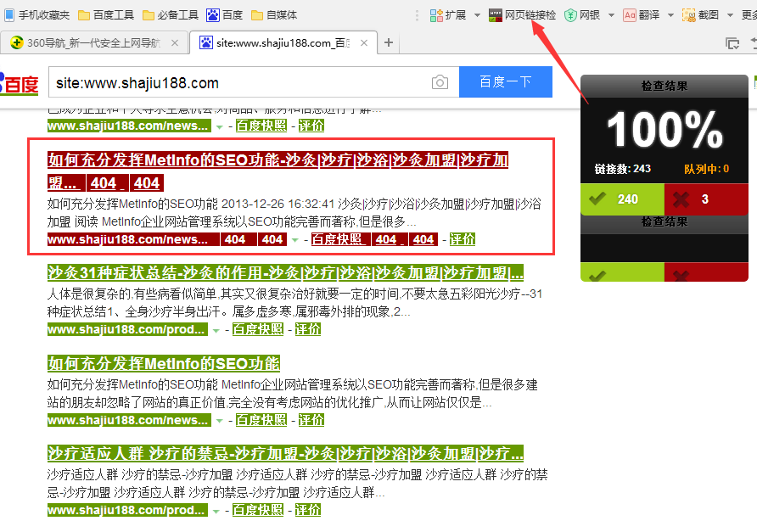Select the site:www.shajiu188.com tab

pyautogui.click(x=283, y=43)
